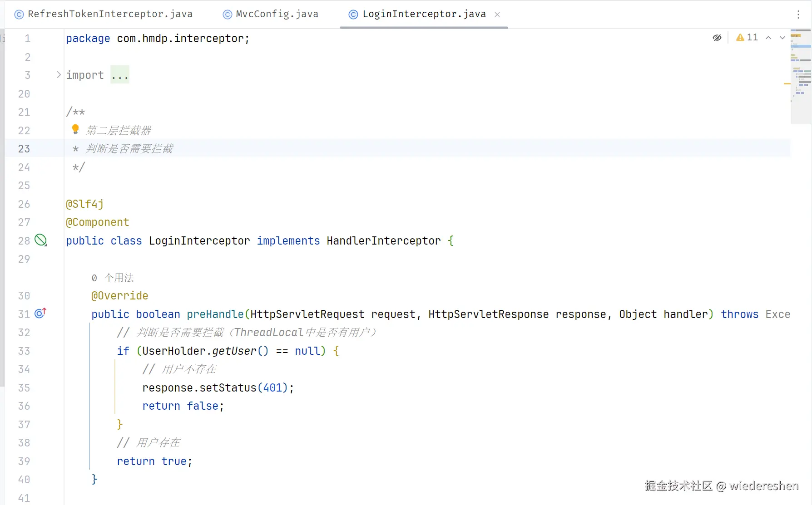The image size is (812, 505).
Task: Close the LoginInterceptor.java tab
Action: coord(497,15)
